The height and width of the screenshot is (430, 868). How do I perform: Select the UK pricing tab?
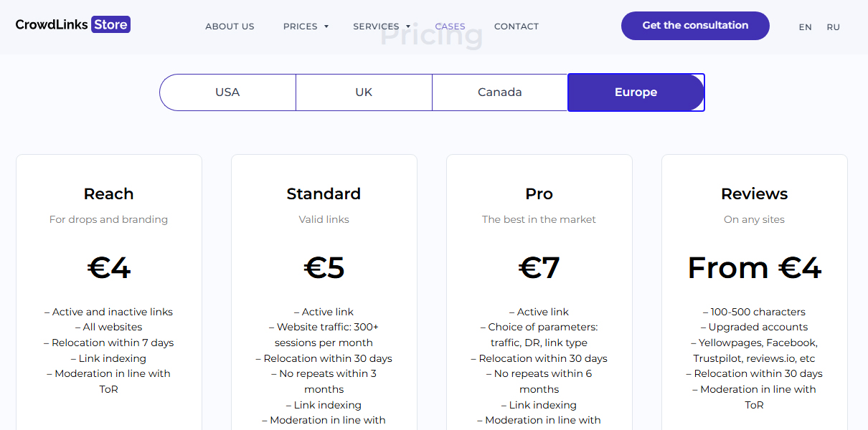364,92
